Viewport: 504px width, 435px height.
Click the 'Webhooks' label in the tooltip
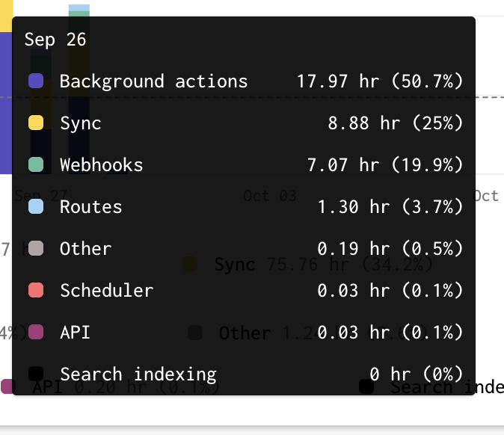click(101, 164)
